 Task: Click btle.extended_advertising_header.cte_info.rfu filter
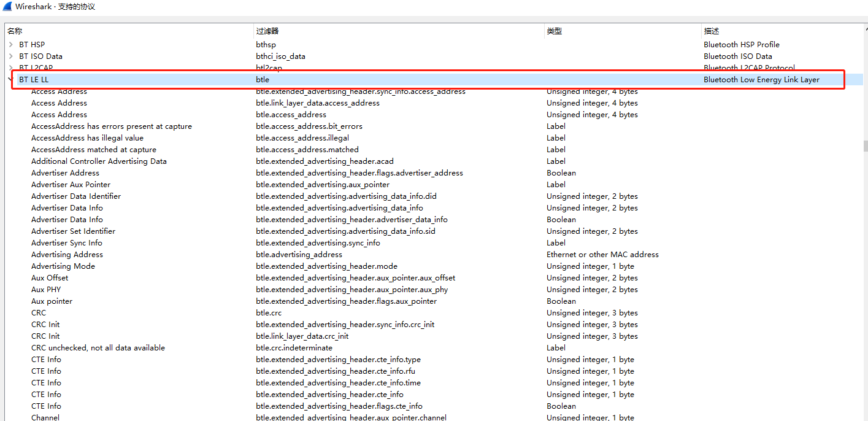(x=337, y=371)
